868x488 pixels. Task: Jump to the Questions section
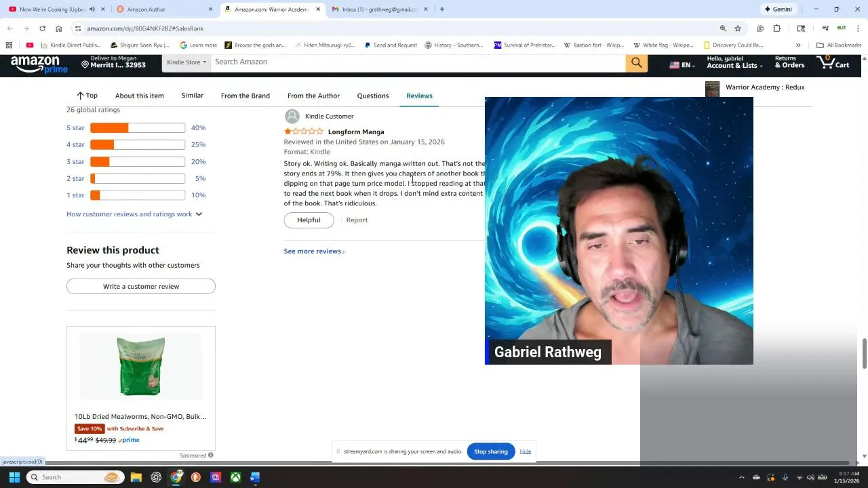coord(373,96)
